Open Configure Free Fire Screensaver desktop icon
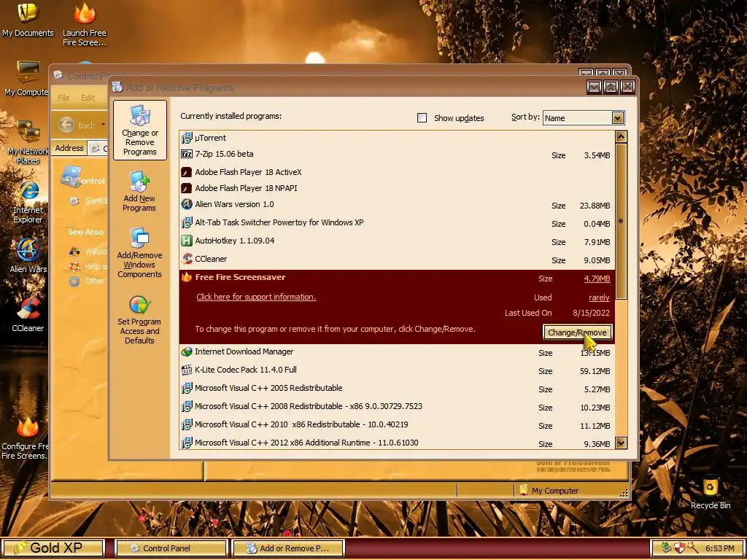 (x=25, y=438)
